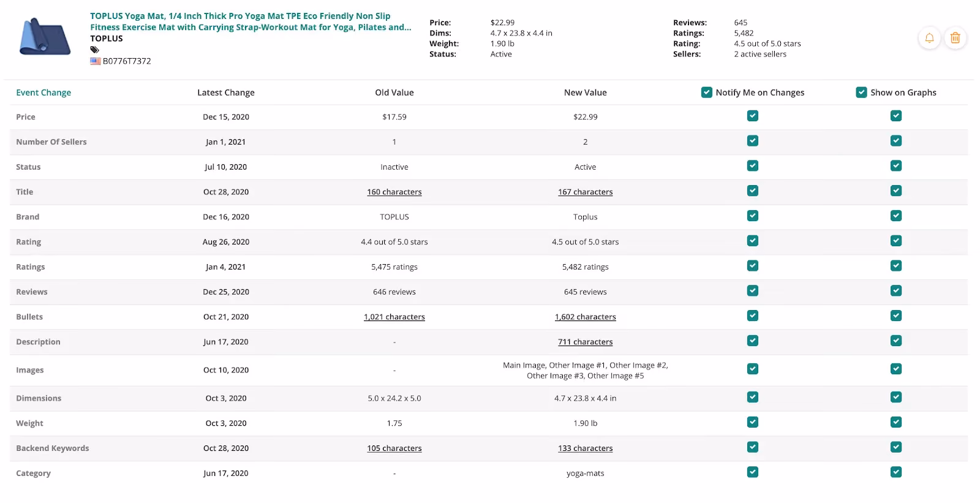Viewport: 980px width, 503px height.
Task: Toggle Notify Me for the Category row
Action: [753, 472]
